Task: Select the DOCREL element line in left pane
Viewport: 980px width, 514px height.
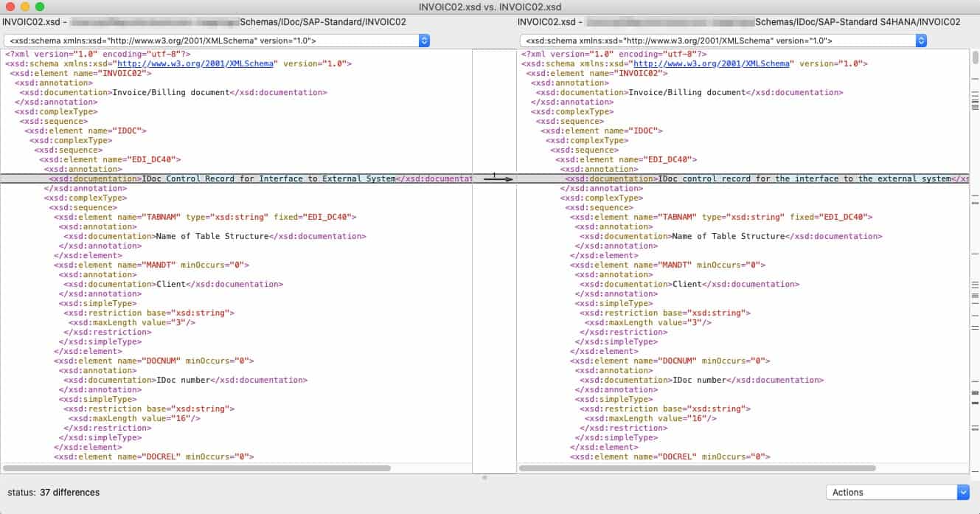Action: [x=153, y=456]
